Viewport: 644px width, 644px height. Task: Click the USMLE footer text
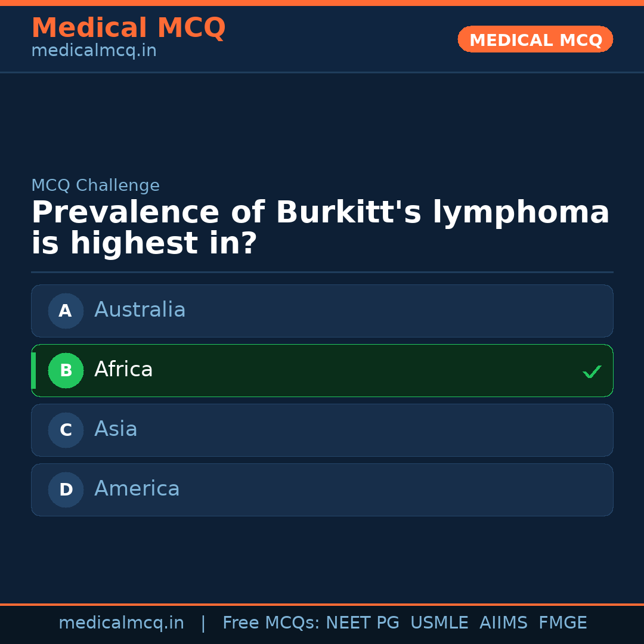[x=439, y=623]
